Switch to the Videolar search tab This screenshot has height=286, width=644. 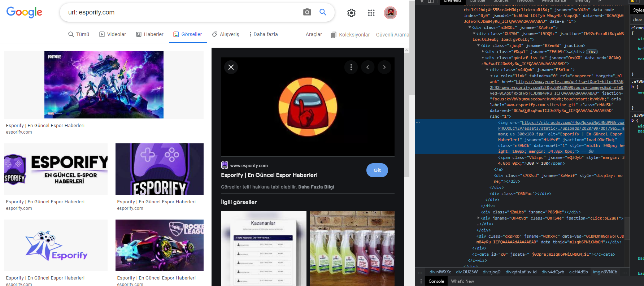click(113, 34)
